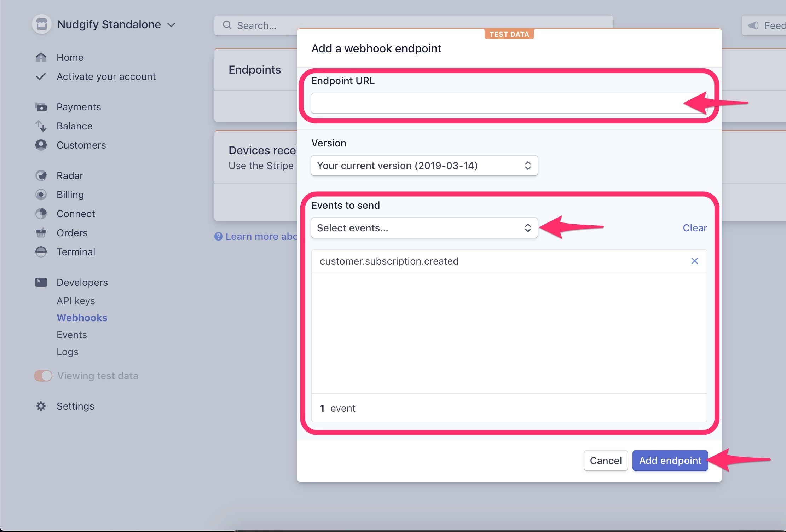Click the Nudgify Standalone store icon

42,24
